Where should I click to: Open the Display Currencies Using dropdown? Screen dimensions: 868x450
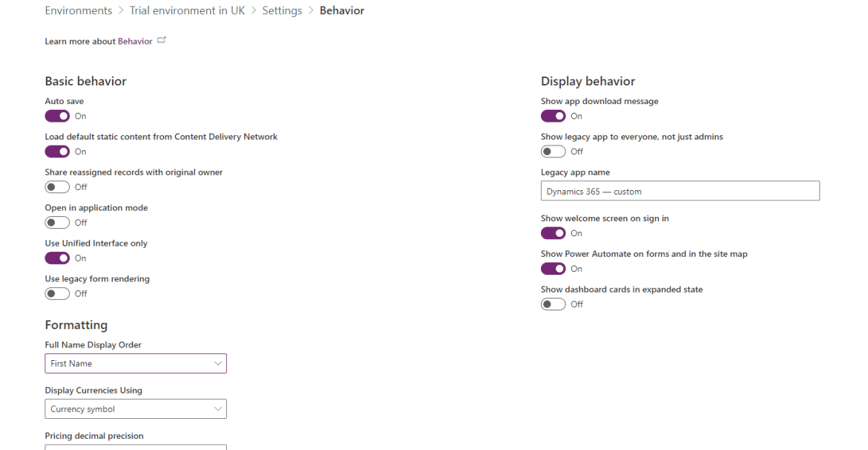pyautogui.click(x=136, y=409)
